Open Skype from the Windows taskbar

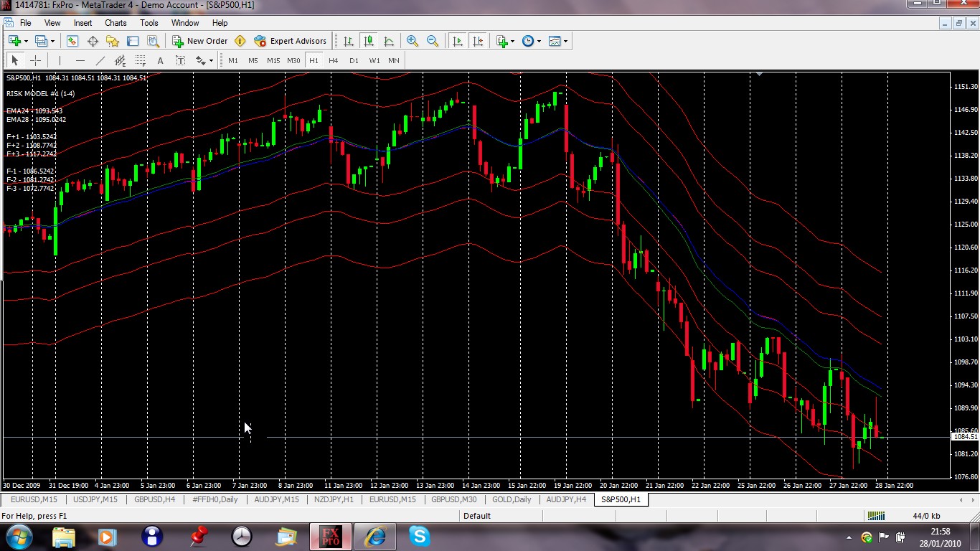click(419, 537)
